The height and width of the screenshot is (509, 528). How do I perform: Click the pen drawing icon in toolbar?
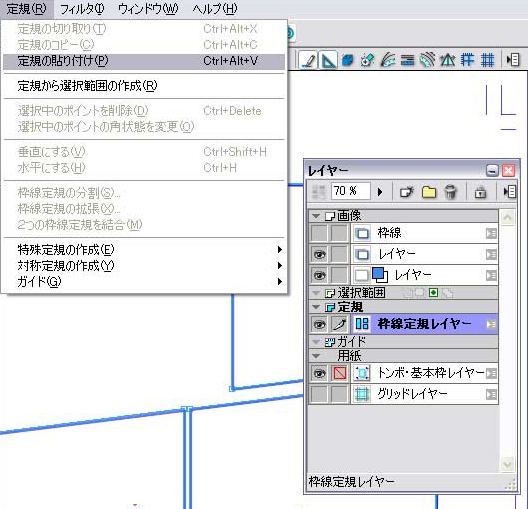coord(308,60)
